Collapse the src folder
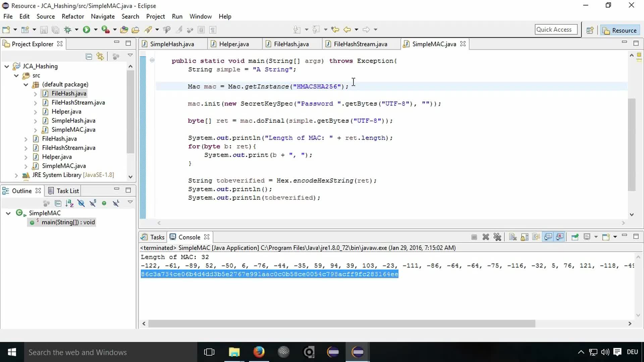The image size is (644, 362). [16, 75]
